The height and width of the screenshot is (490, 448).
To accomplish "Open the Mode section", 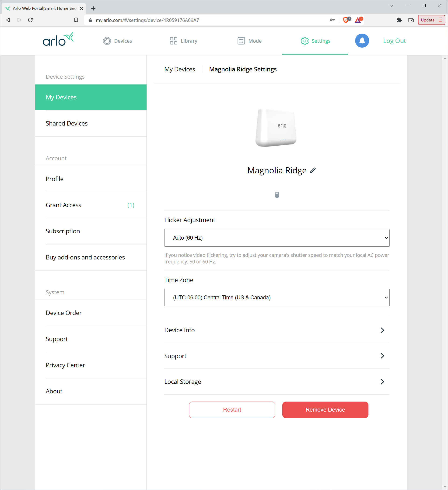I will click(250, 41).
